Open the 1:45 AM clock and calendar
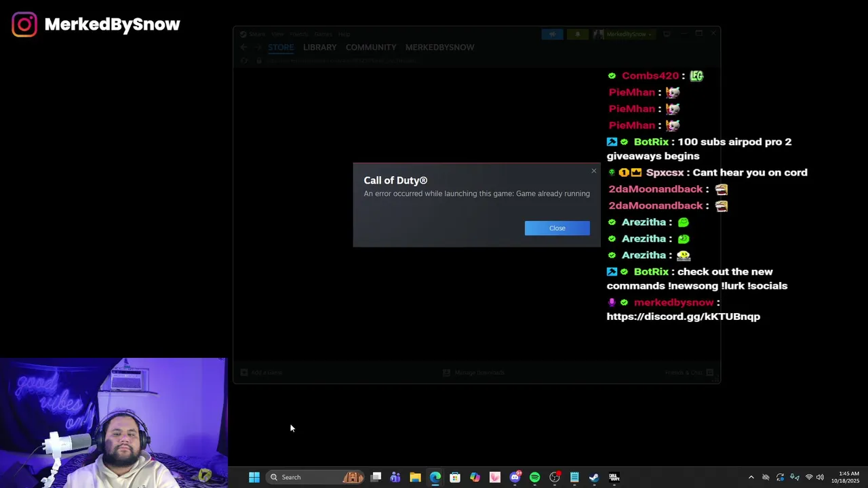Image resolution: width=868 pixels, height=488 pixels. [847, 477]
